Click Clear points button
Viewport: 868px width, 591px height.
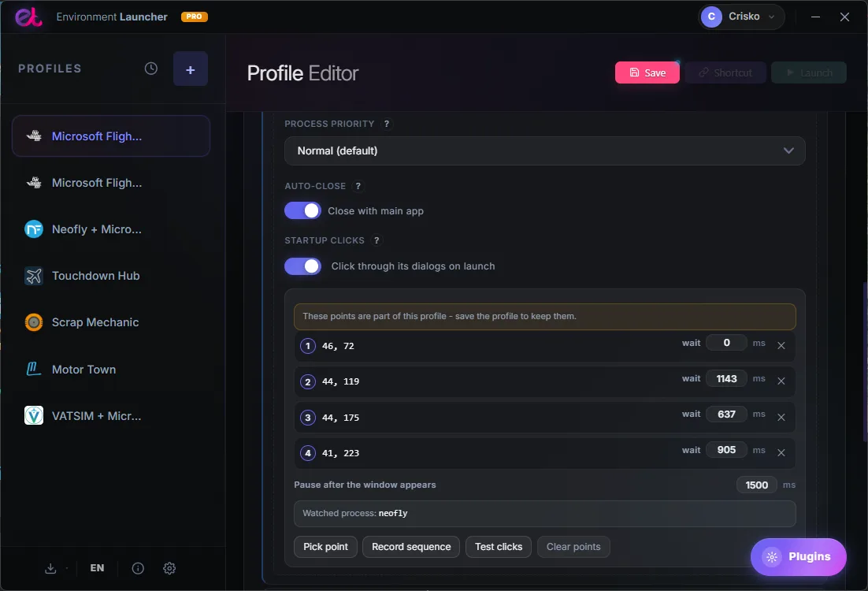(573, 547)
